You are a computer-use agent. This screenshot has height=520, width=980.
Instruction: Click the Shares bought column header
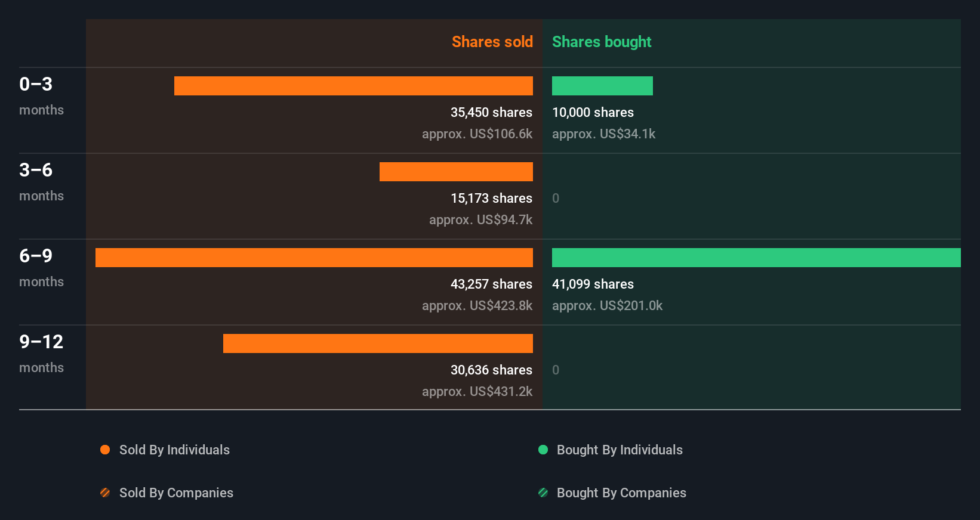pos(601,42)
